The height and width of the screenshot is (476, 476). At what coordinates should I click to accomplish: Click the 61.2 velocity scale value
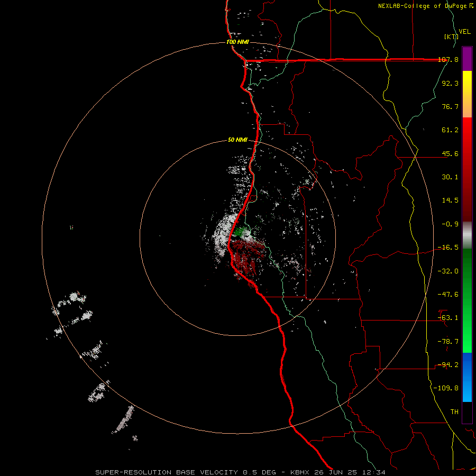coord(450,130)
